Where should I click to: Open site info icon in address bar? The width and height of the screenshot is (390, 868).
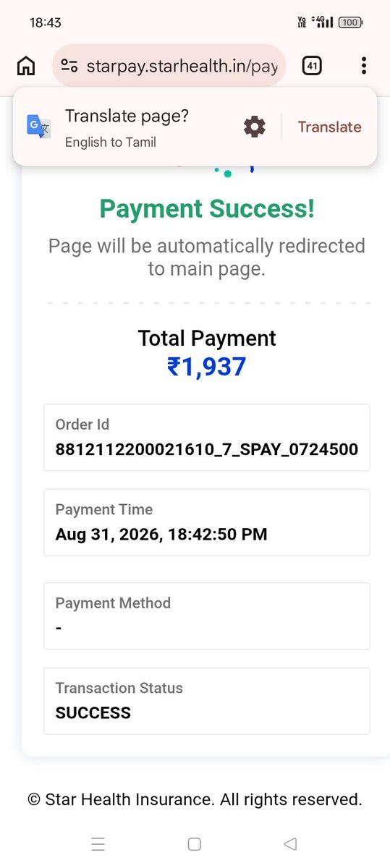tap(69, 67)
